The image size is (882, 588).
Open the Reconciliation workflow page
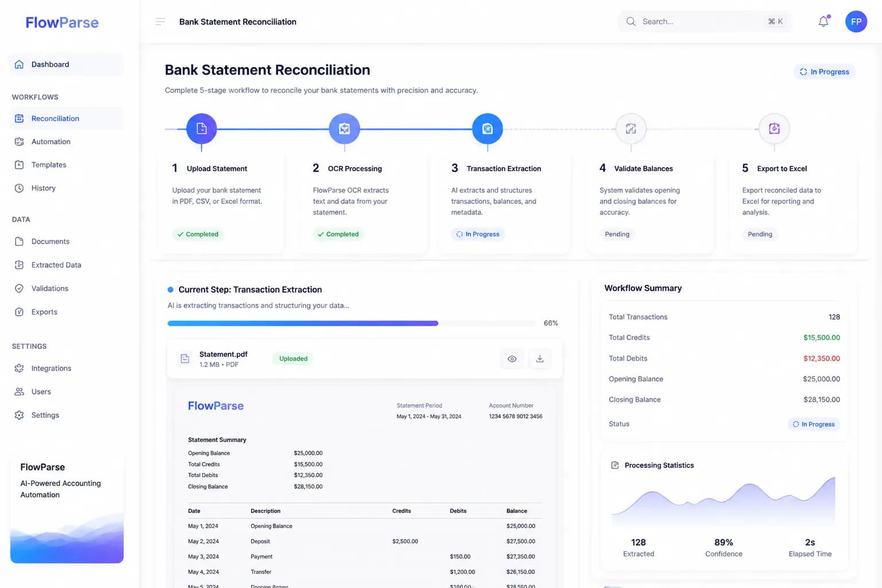point(66,118)
